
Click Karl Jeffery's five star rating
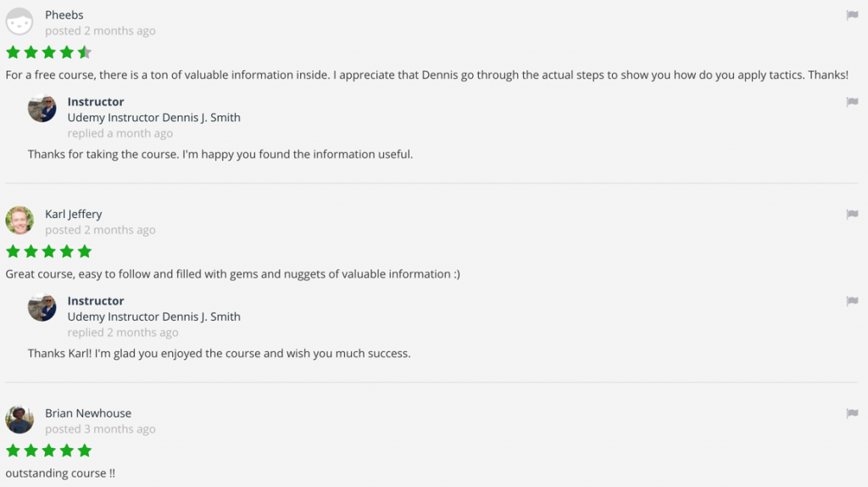click(x=49, y=251)
